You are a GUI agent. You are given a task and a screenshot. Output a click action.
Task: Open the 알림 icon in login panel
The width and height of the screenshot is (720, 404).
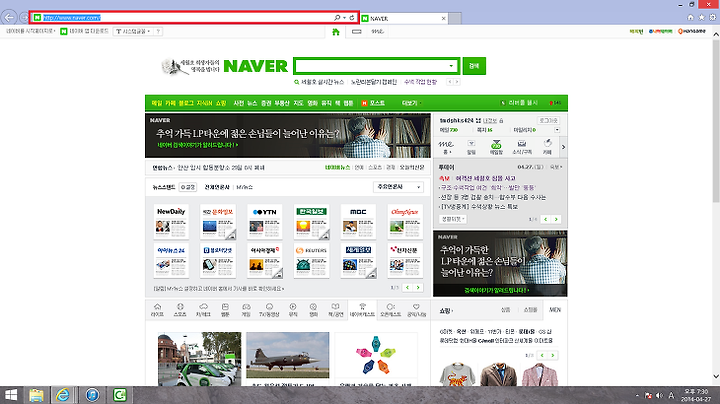(471, 147)
